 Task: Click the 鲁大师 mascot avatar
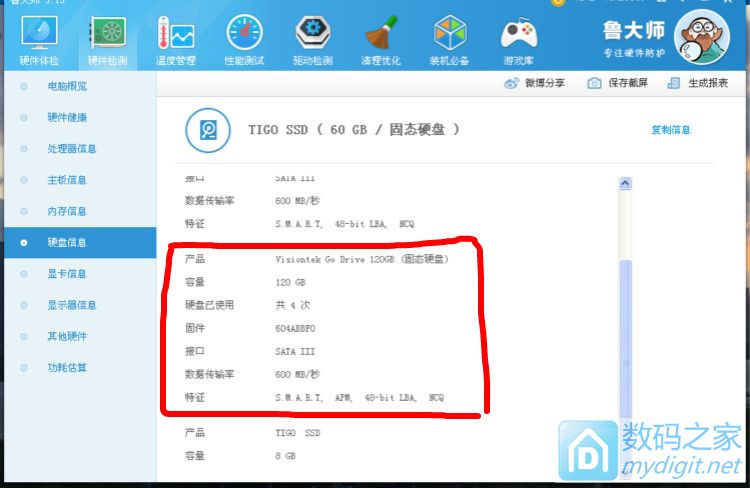(702, 37)
